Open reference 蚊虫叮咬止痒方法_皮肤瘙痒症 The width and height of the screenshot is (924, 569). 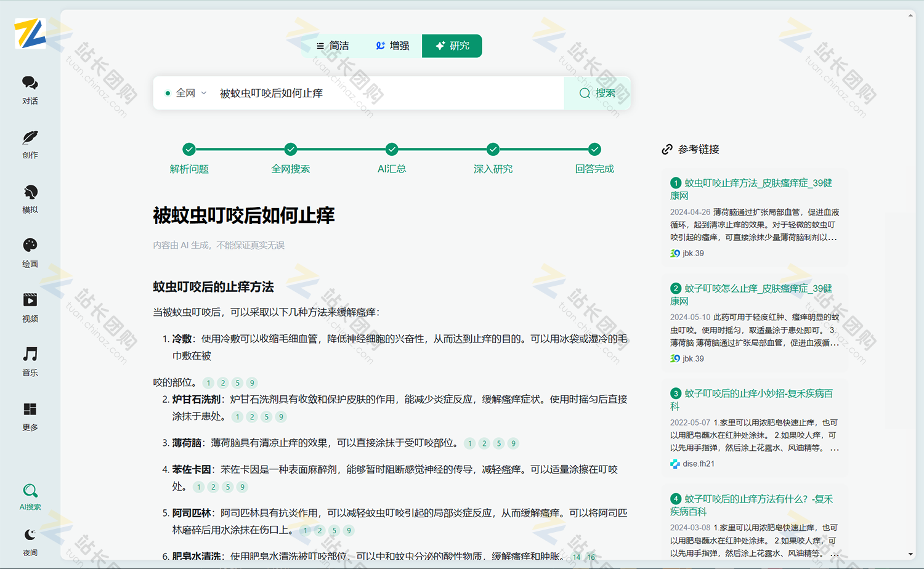(752, 189)
